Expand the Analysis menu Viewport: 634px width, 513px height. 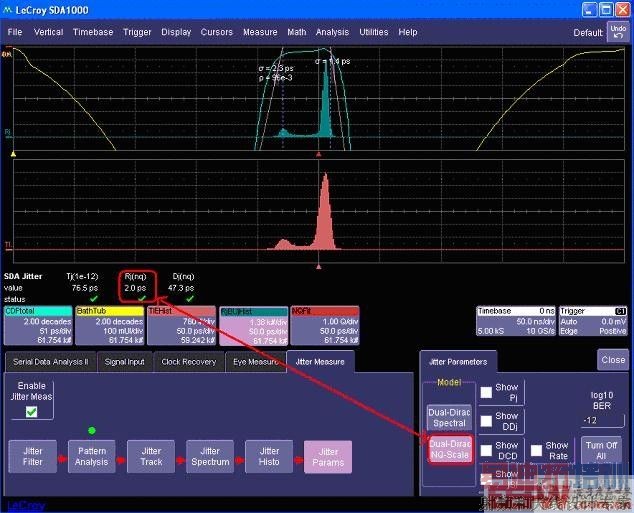332,32
